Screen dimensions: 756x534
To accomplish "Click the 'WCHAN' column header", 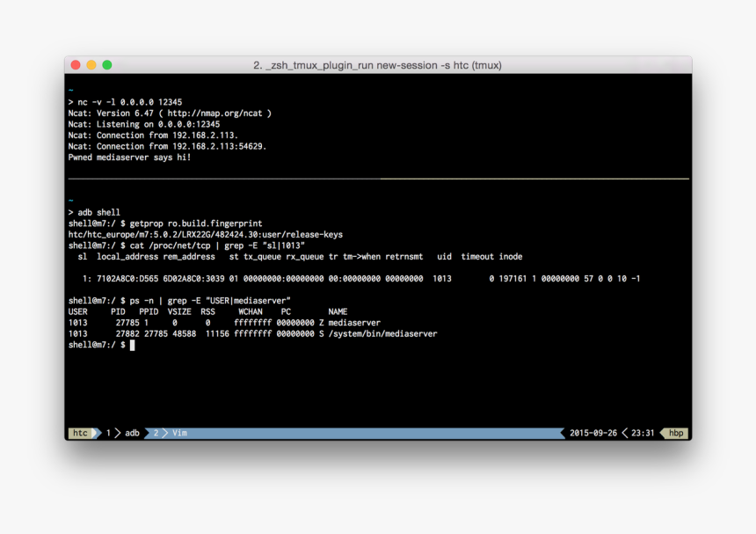I will (x=251, y=311).
